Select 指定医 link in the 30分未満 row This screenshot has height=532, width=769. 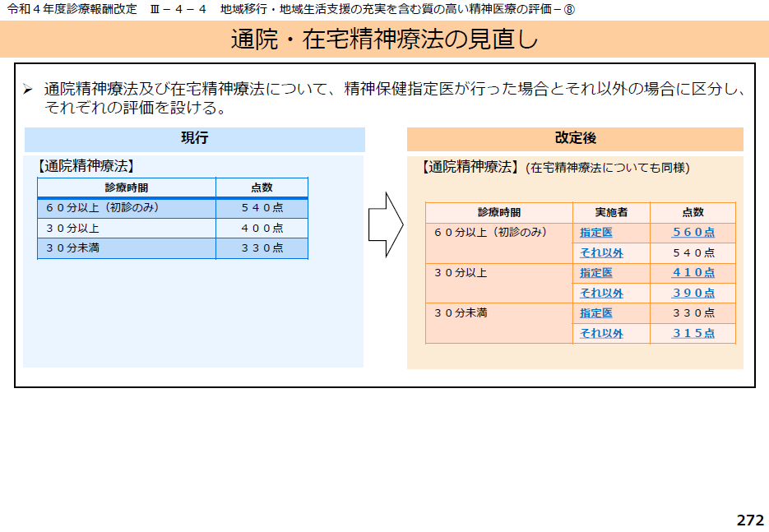[x=596, y=313]
